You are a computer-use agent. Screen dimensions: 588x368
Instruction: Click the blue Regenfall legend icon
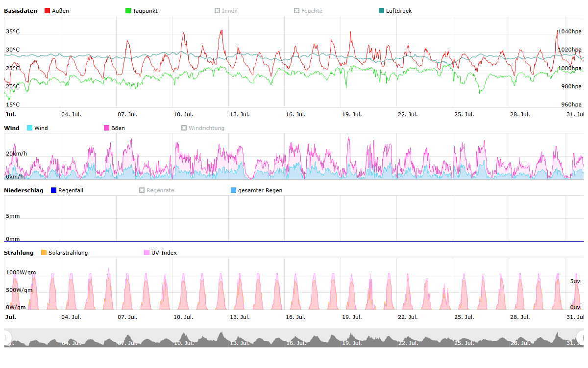point(54,190)
